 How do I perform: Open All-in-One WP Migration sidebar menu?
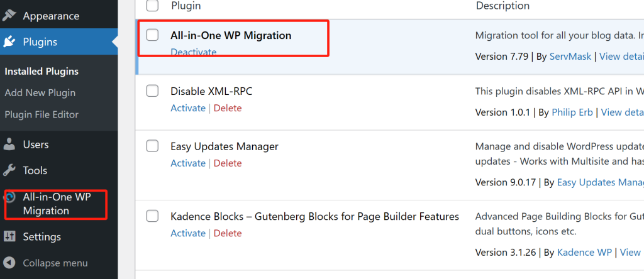[x=58, y=204]
